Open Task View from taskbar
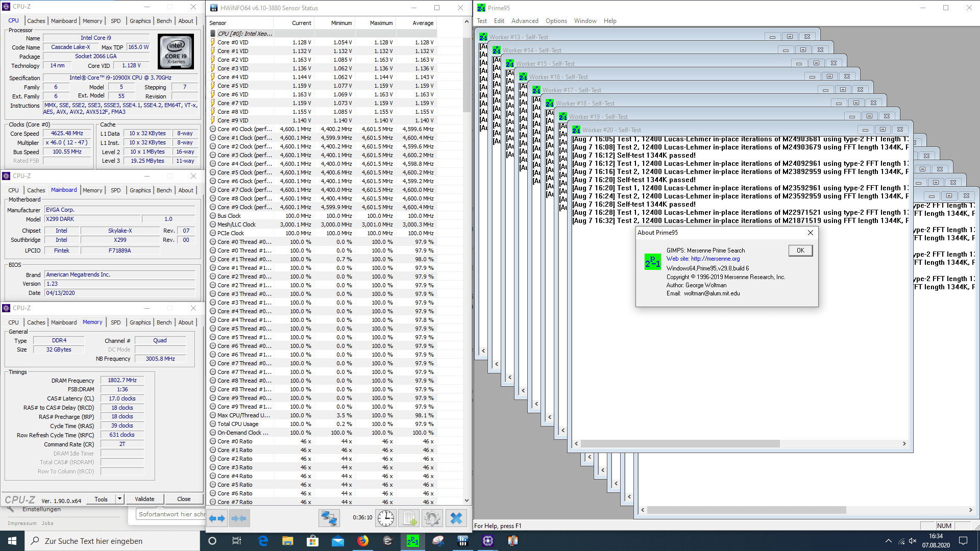Screen dimensions: 980x551 (x=237, y=541)
